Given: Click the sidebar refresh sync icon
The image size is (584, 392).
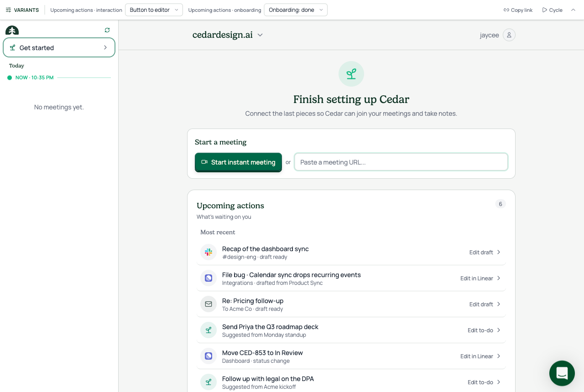Looking at the screenshot, I should (x=107, y=30).
